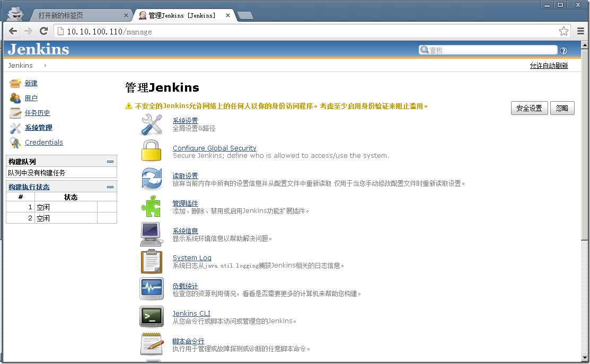Open the Chrome hamburger menu
Image resolution: width=590 pixels, height=364 pixels.
[x=580, y=31]
